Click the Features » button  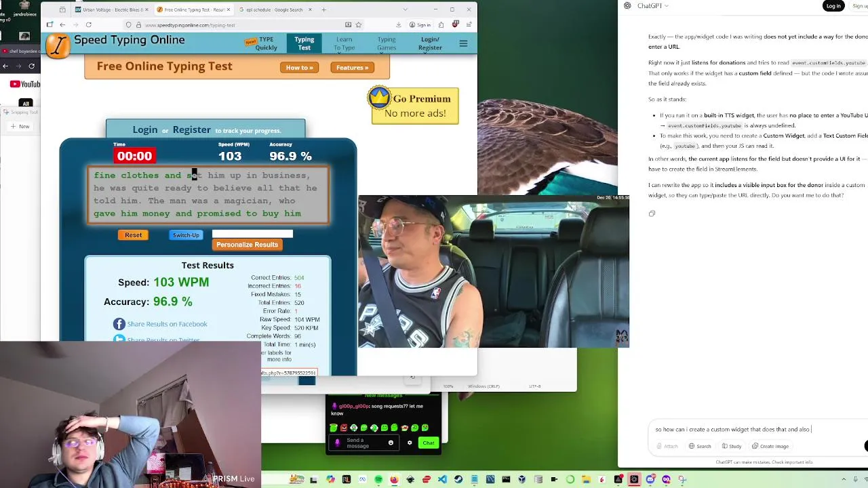[x=352, y=68]
